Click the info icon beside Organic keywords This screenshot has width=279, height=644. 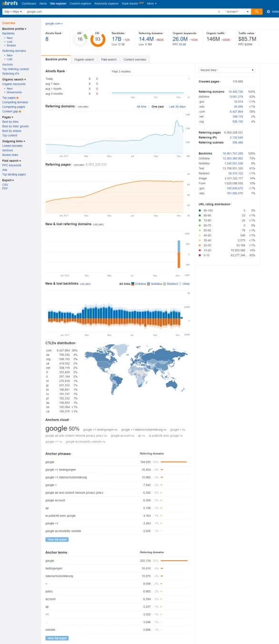click(198, 33)
